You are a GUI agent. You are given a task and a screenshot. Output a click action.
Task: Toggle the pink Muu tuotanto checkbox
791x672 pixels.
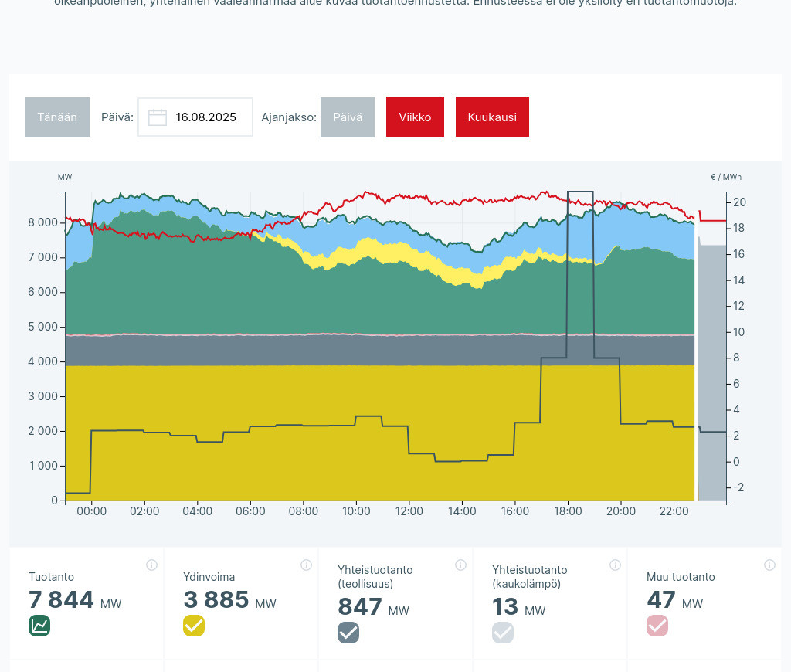tap(657, 626)
